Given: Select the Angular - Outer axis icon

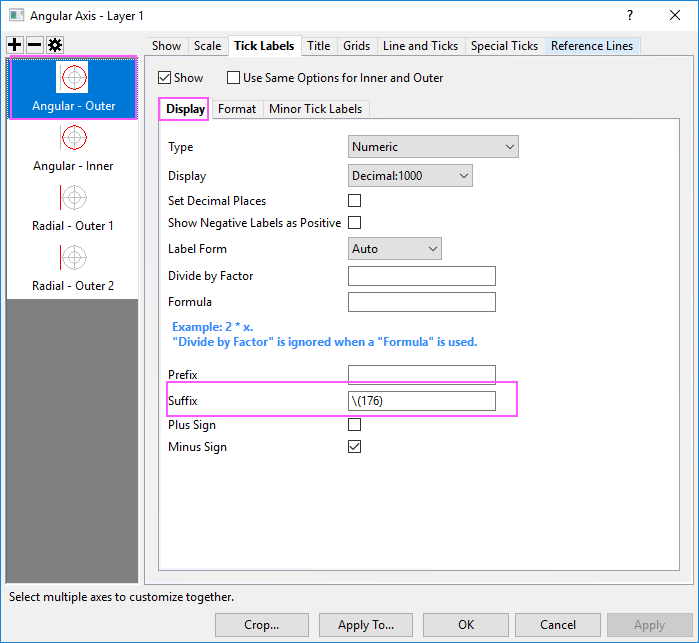Looking at the screenshot, I should pyautogui.click(x=73, y=77).
